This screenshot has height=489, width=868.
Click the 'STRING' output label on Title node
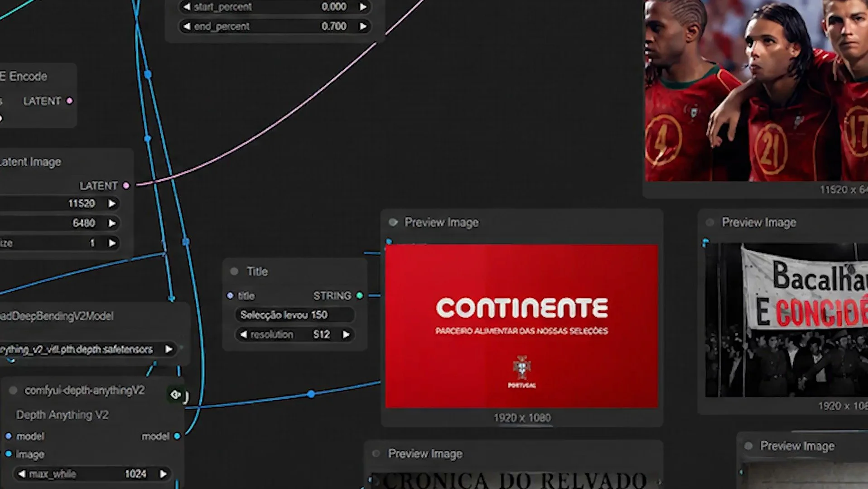click(x=332, y=296)
